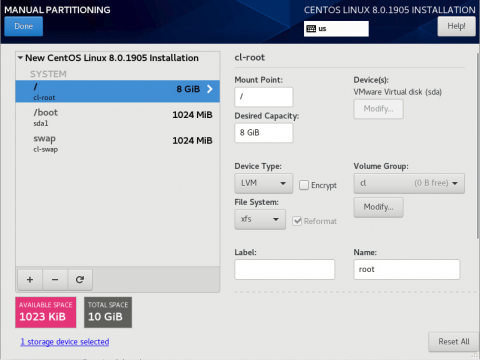The width and height of the screenshot is (480, 360).
Task: Open the File System xfs dropdown
Action: (260, 219)
